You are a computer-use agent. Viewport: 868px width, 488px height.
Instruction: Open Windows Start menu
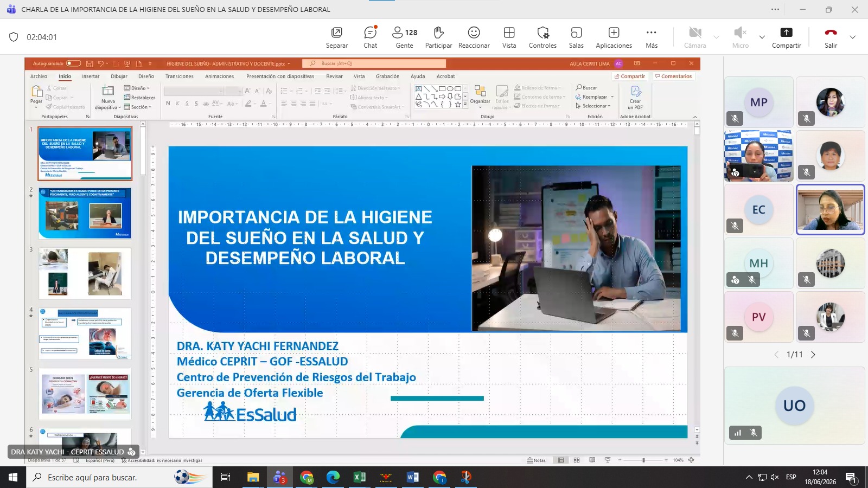(13, 477)
